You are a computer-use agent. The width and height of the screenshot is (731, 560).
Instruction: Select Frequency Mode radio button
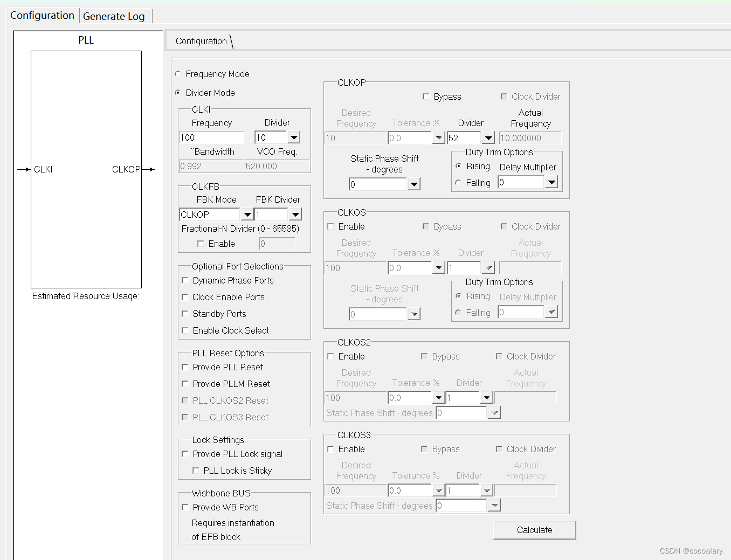point(178,74)
